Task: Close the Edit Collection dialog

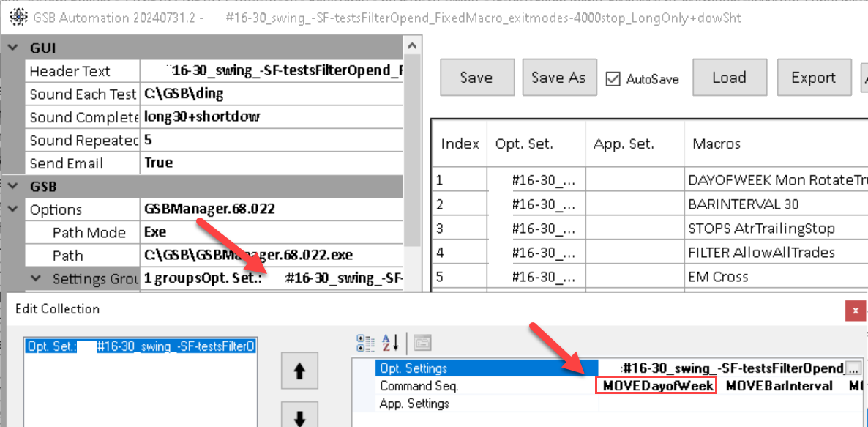Action: click(854, 310)
